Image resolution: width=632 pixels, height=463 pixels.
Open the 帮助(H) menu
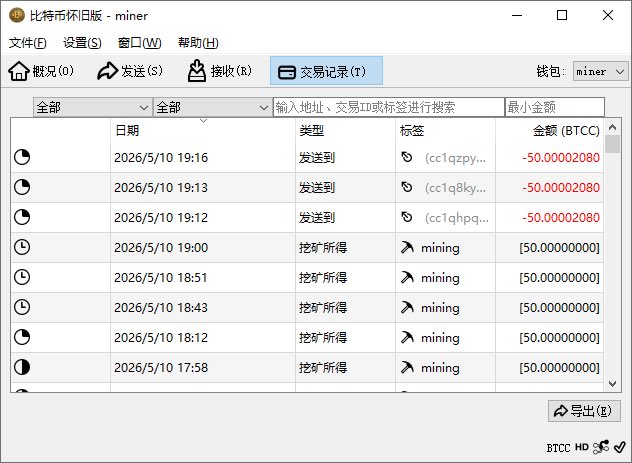pyautogui.click(x=198, y=43)
